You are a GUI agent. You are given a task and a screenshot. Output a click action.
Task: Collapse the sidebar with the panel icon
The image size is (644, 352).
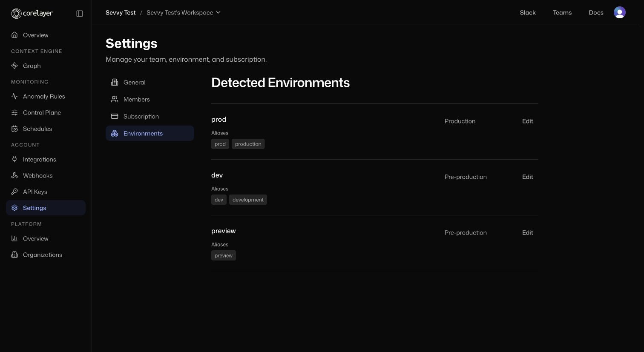click(80, 14)
